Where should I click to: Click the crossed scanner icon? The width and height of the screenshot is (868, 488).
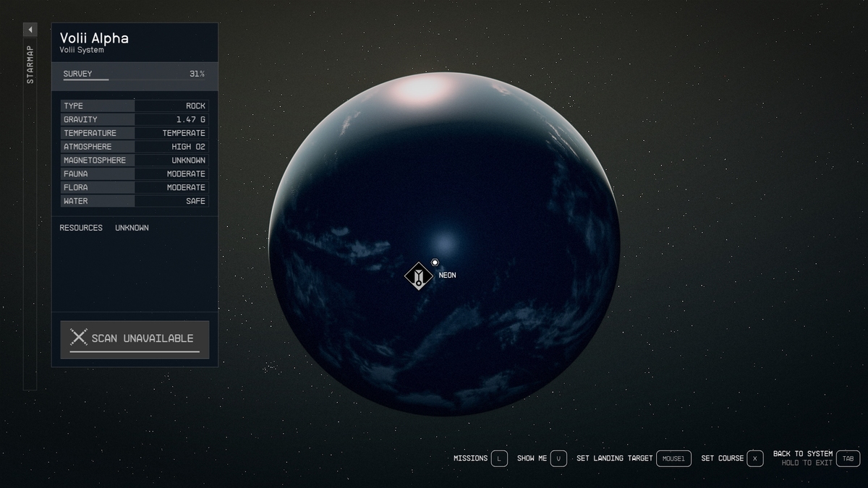point(78,338)
